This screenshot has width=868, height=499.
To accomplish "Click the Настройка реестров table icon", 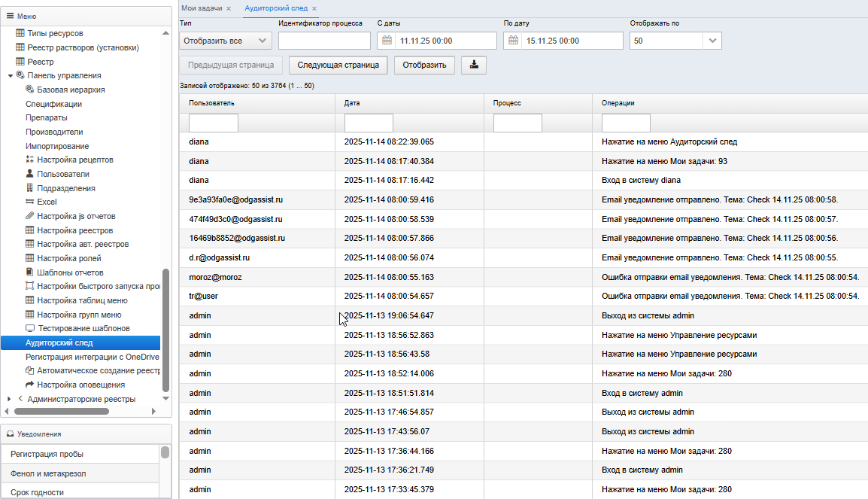I will click(30, 230).
